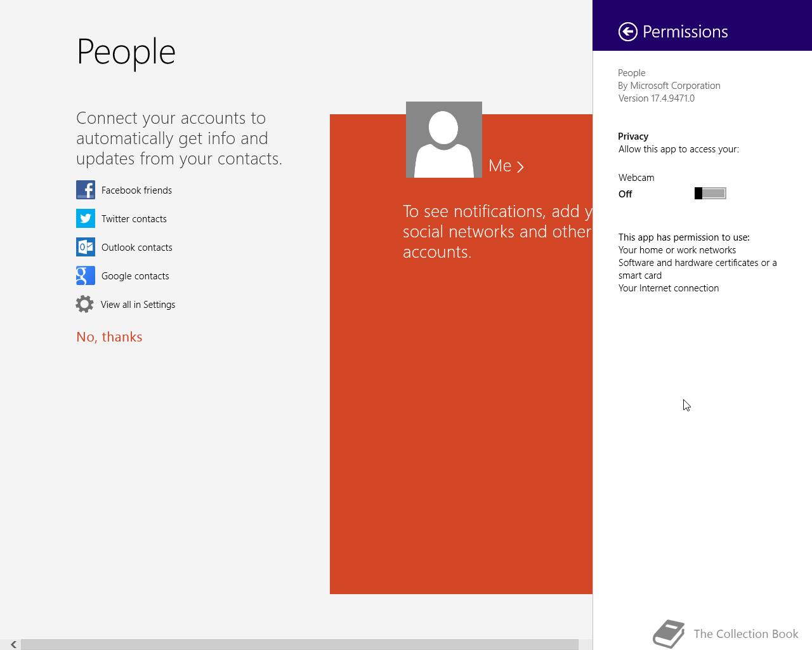
Task: Toggle the Webcam permission switch
Action: (x=710, y=194)
